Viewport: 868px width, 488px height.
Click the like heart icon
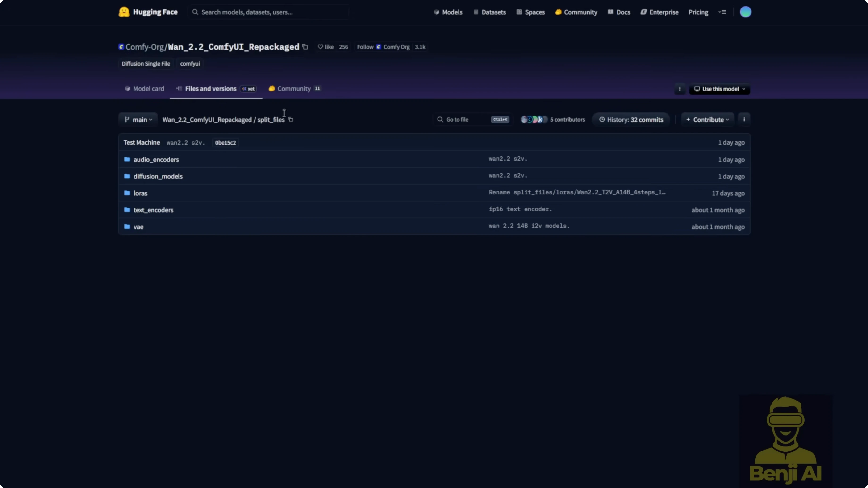point(320,47)
